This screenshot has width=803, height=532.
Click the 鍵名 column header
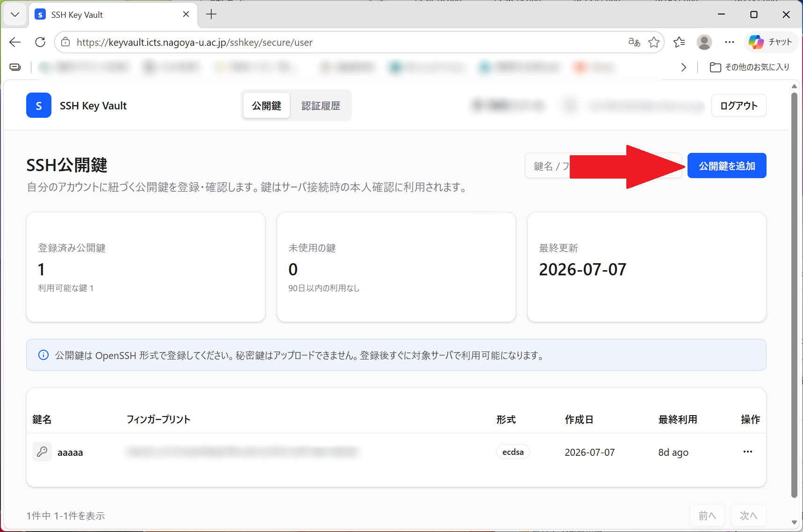coord(42,419)
